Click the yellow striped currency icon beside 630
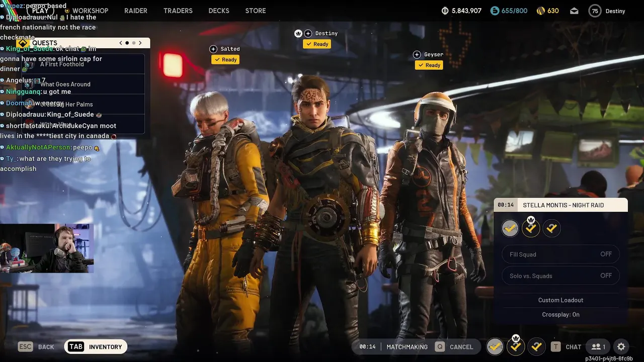 click(541, 11)
